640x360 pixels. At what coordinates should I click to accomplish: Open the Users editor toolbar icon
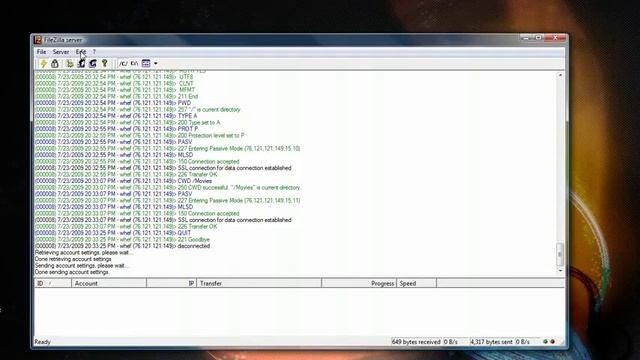(x=81, y=63)
